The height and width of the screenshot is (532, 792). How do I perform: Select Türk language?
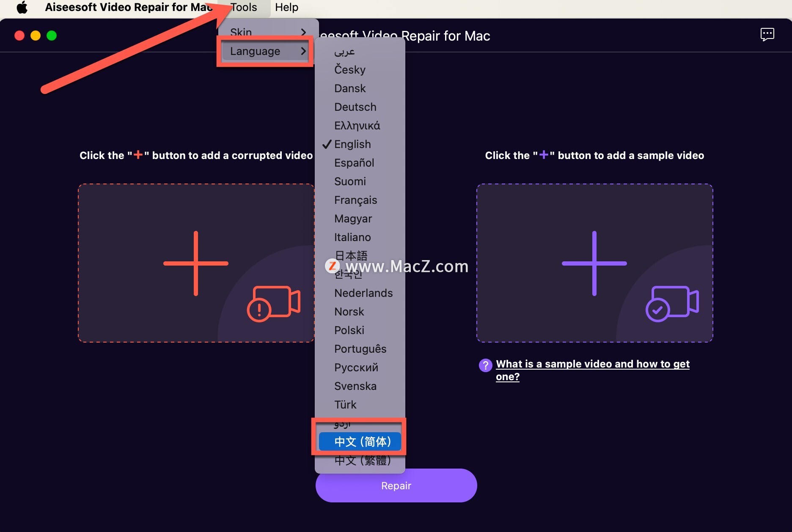[x=360, y=405]
